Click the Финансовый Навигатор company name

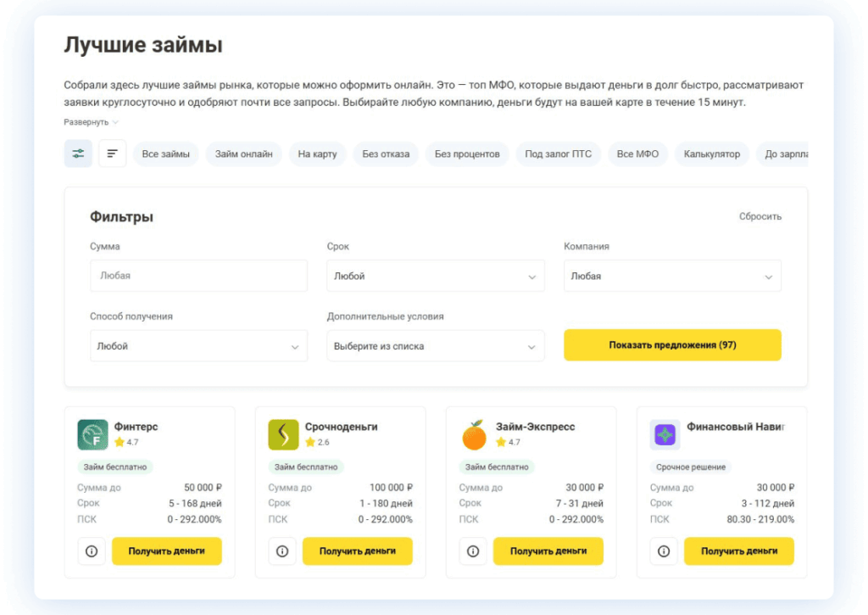pyautogui.click(x=736, y=427)
